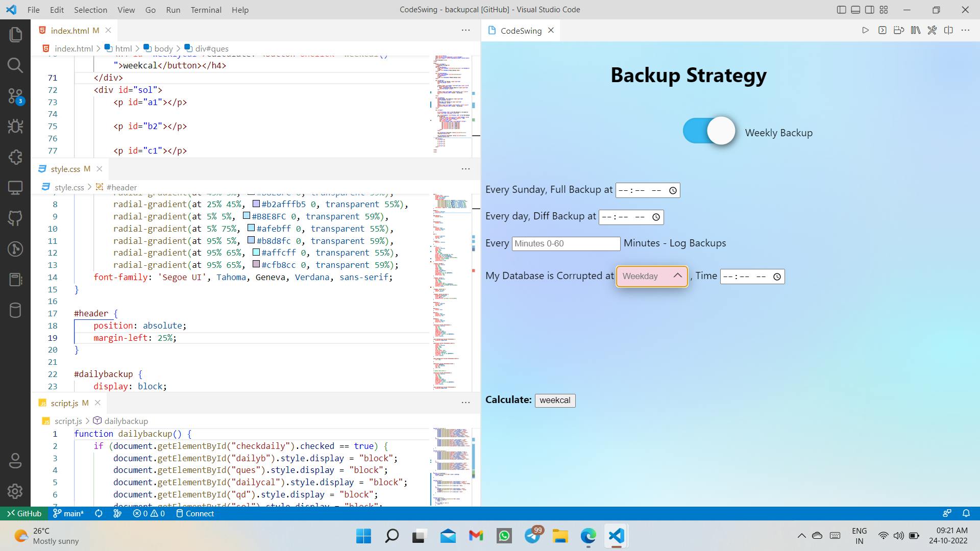Image resolution: width=980 pixels, height=551 pixels.
Task: Open the breadcrumb body dropdown
Action: (x=163, y=48)
